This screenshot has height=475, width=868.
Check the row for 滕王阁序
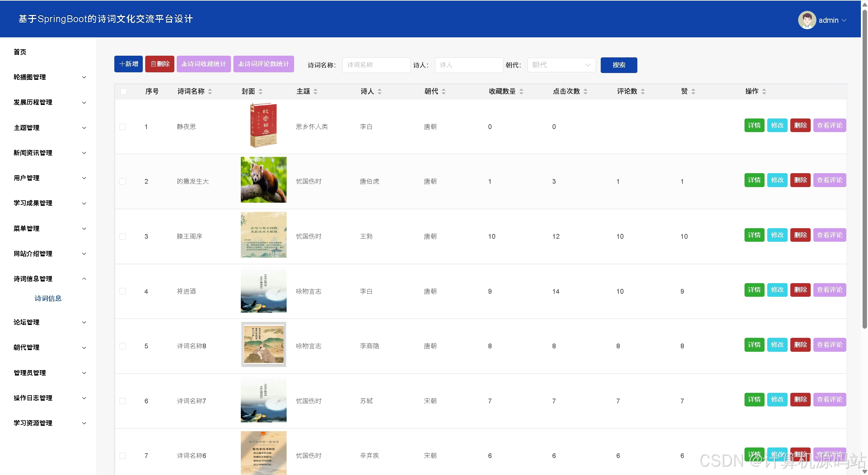click(123, 236)
